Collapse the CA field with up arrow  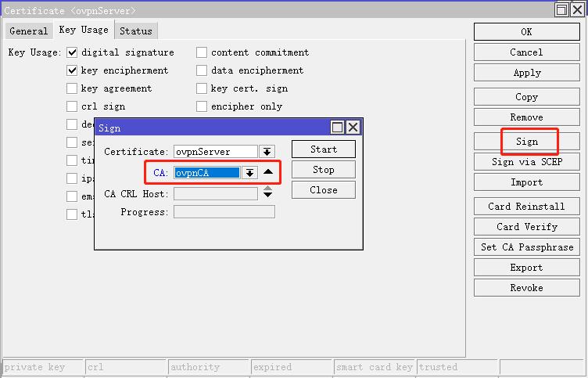point(268,172)
